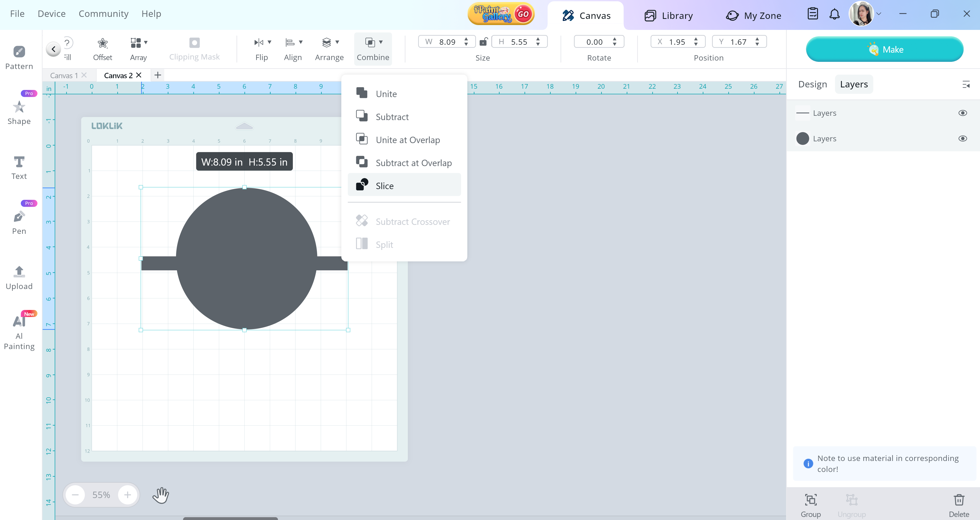This screenshot has height=520, width=980.
Task: Choose Slice from the Combine menu
Action: (x=385, y=186)
